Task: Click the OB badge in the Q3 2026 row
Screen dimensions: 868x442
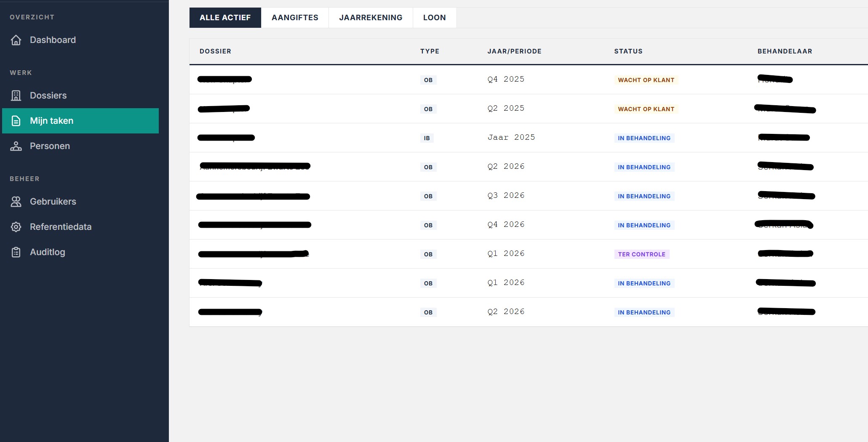Action: coord(428,196)
